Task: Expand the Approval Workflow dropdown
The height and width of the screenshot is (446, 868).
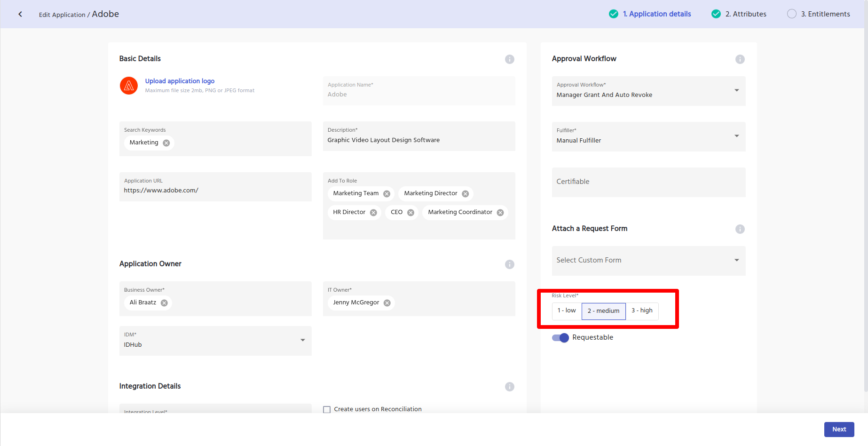Action: 736,90
